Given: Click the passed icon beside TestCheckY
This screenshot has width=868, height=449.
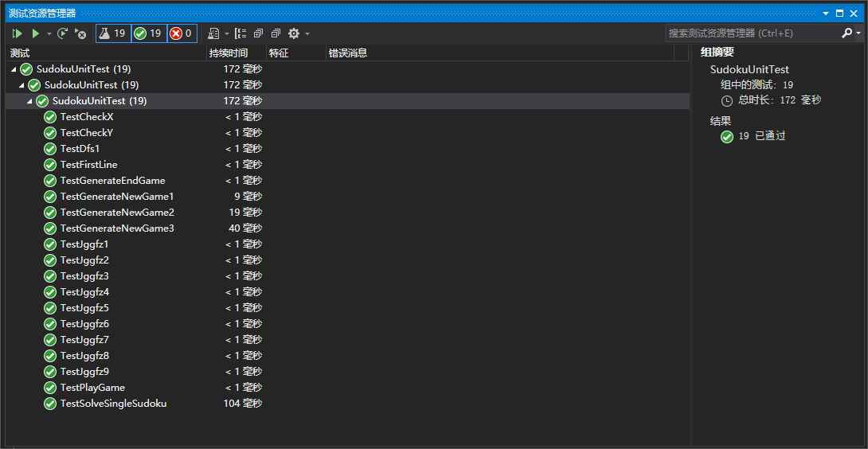Looking at the screenshot, I should pyautogui.click(x=50, y=133).
